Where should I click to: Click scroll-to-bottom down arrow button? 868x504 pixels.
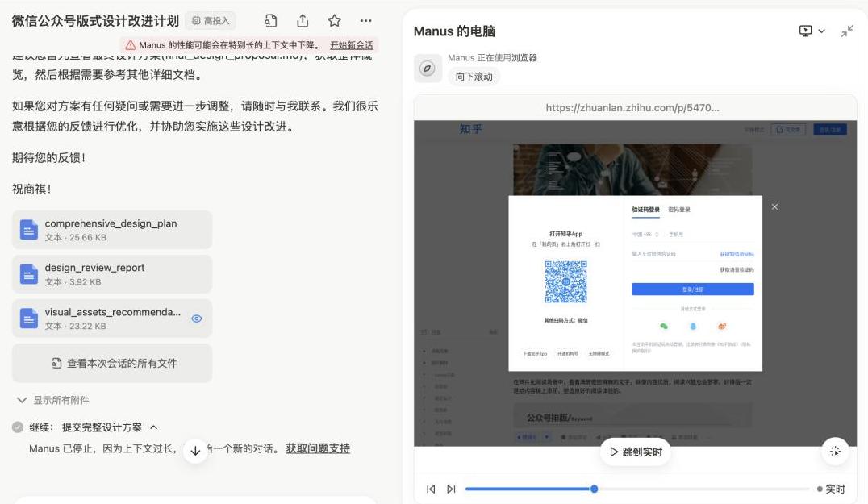tap(195, 451)
